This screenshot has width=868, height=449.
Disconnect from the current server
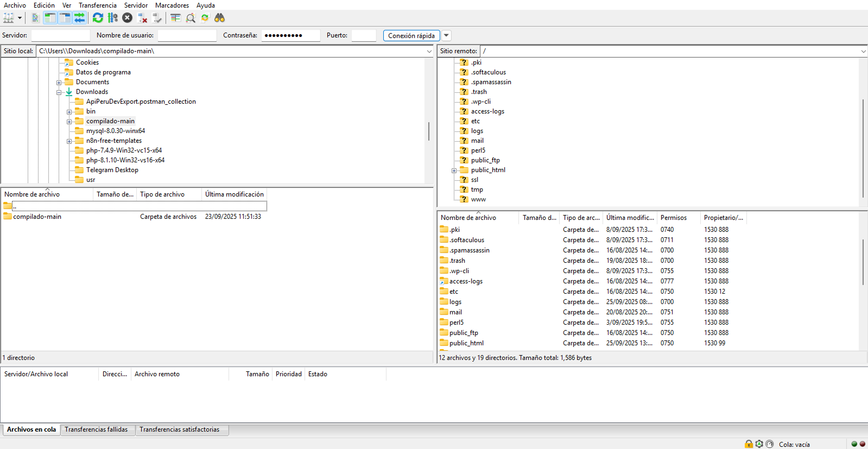142,18
